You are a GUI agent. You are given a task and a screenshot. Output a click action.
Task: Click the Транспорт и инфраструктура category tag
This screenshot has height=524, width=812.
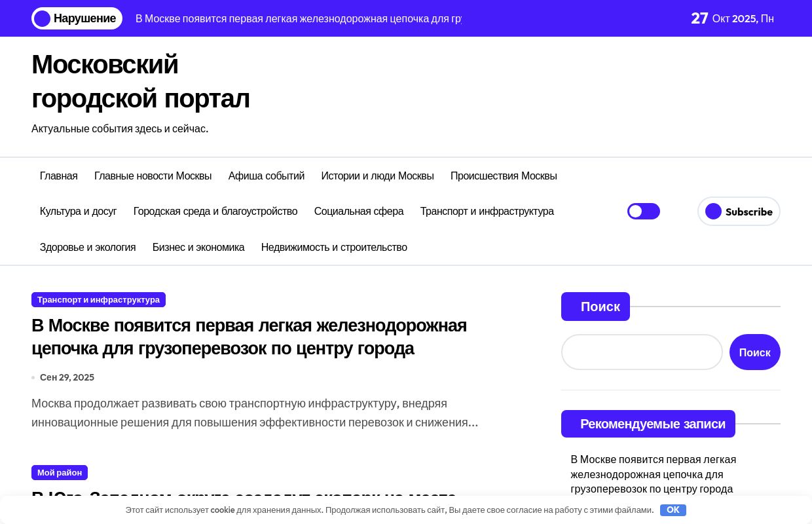98,299
